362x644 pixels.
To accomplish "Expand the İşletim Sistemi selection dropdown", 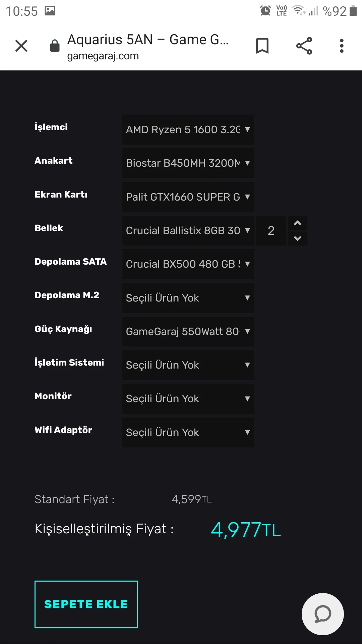I will [188, 365].
